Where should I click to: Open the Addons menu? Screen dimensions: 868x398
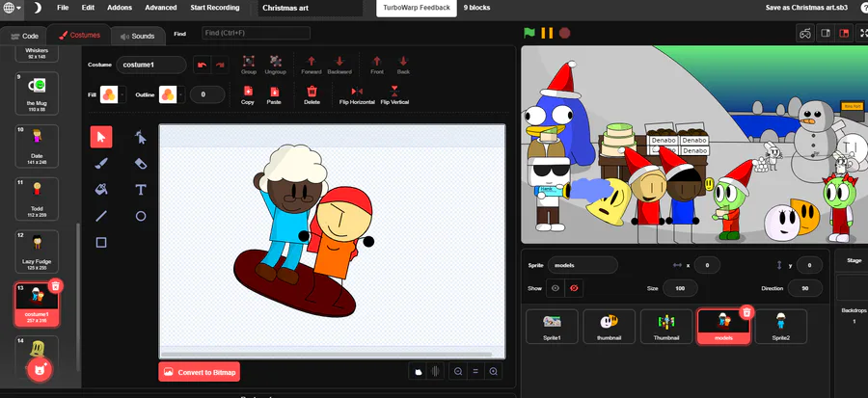[x=120, y=8]
